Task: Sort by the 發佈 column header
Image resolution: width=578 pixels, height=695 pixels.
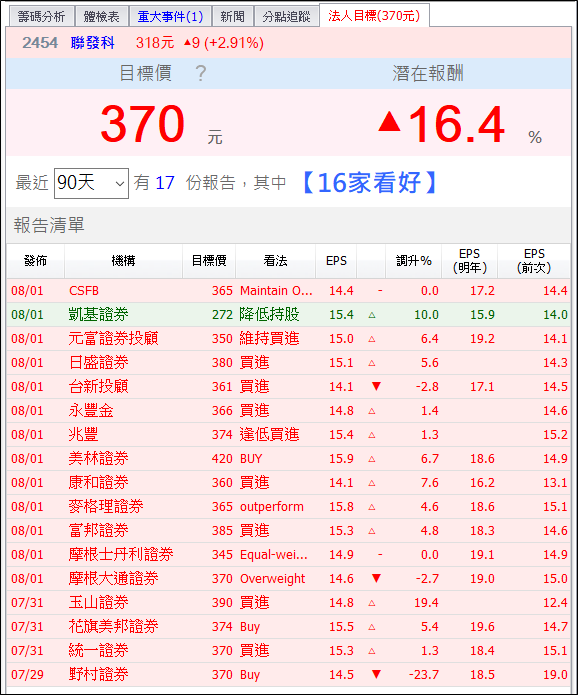Action: [35, 261]
